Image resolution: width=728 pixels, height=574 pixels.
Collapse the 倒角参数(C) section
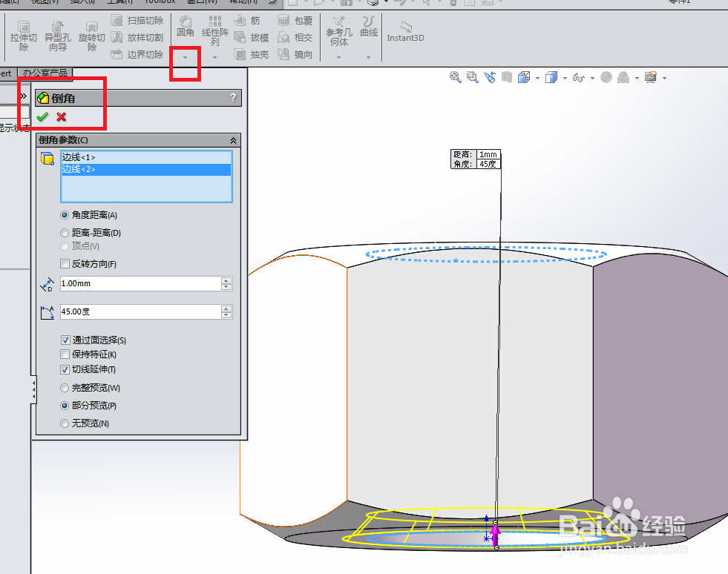233,140
